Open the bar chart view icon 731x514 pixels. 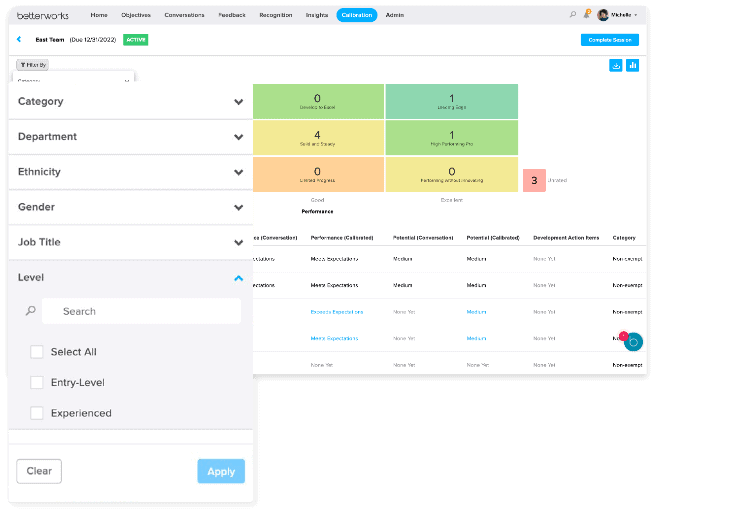[x=632, y=65]
